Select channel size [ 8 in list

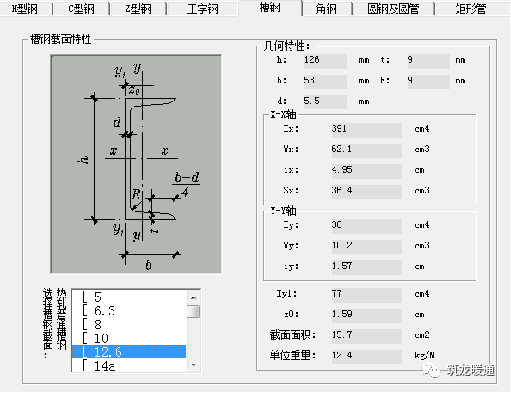point(129,324)
